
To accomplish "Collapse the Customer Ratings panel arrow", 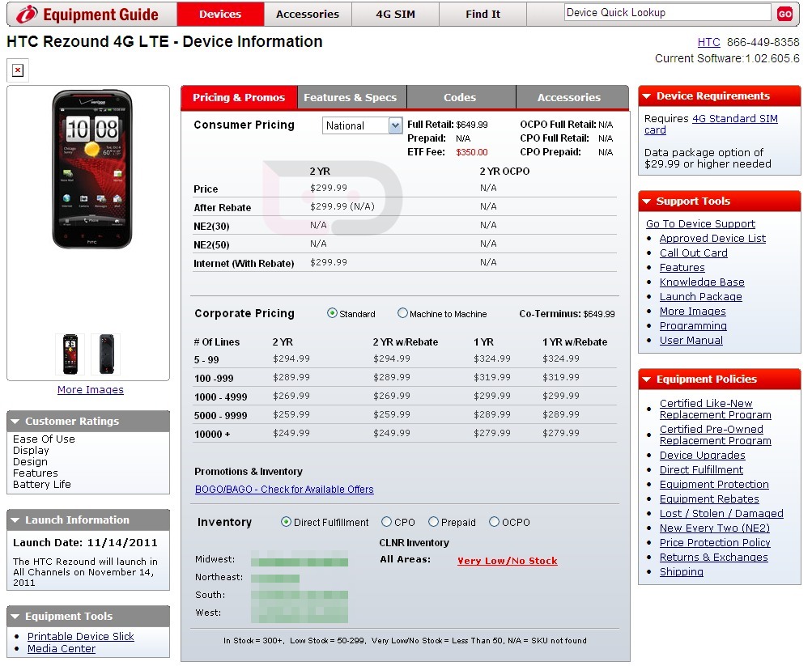I will (15, 422).
